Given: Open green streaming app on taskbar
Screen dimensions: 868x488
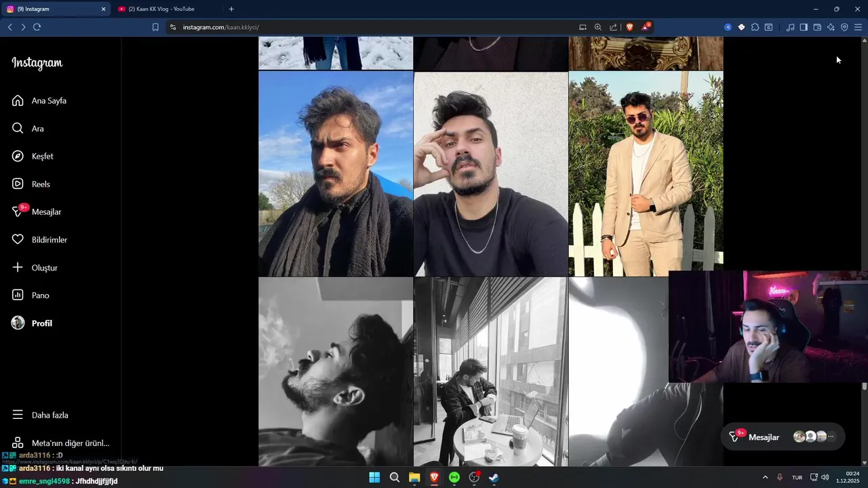Looking at the screenshot, I should click(x=454, y=477).
